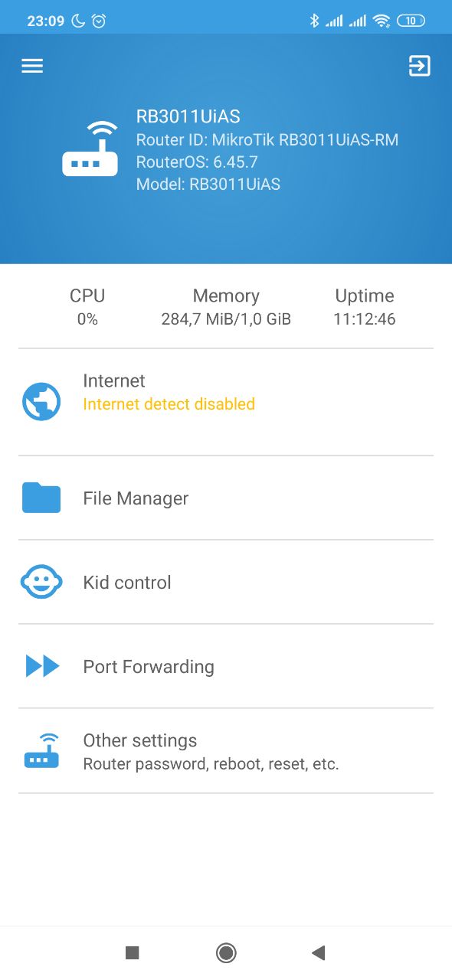452x980 pixels.
Task: Open Other settings for password and reboot
Action: (x=226, y=751)
